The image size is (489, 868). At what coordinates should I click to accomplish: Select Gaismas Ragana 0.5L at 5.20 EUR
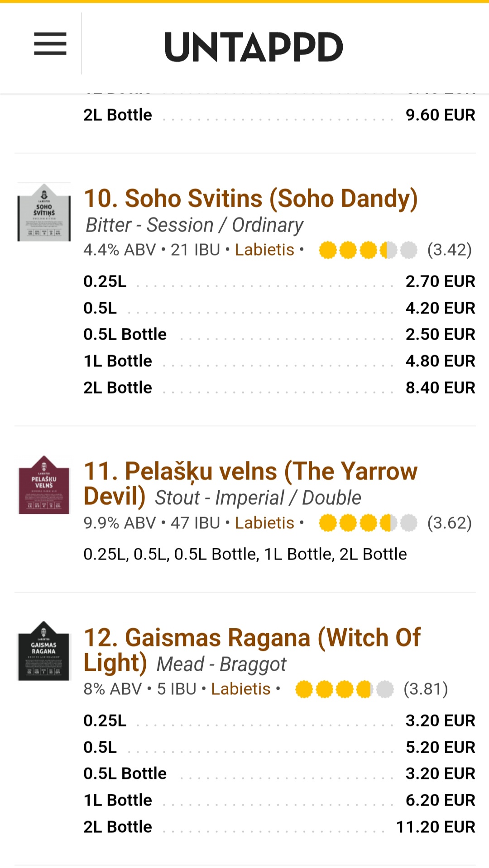coord(279,747)
